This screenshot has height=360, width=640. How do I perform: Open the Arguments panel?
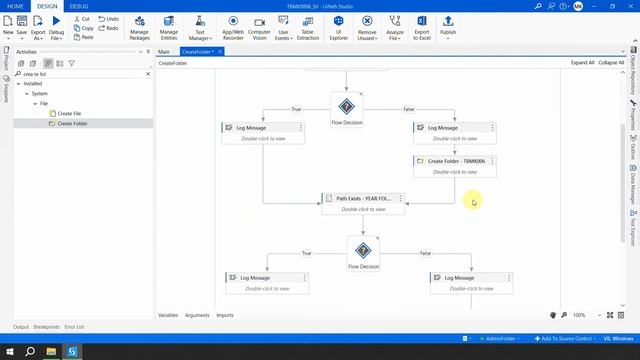(197, 315)
